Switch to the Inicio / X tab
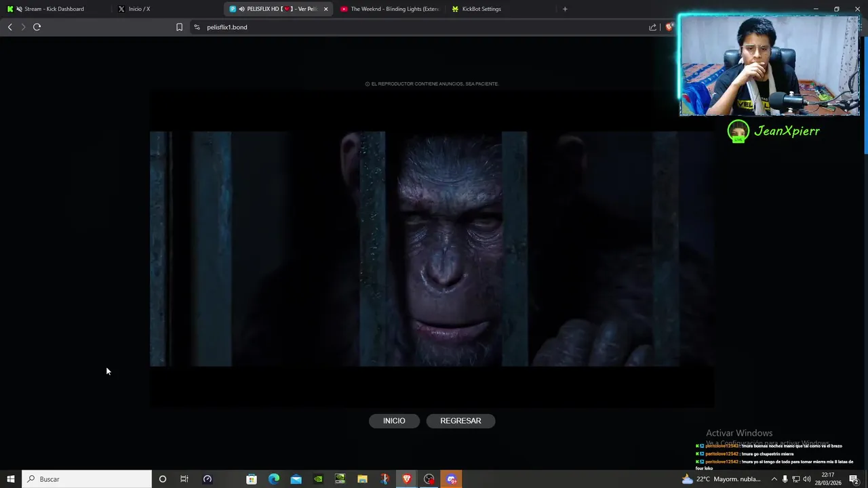 pos(166,9)
